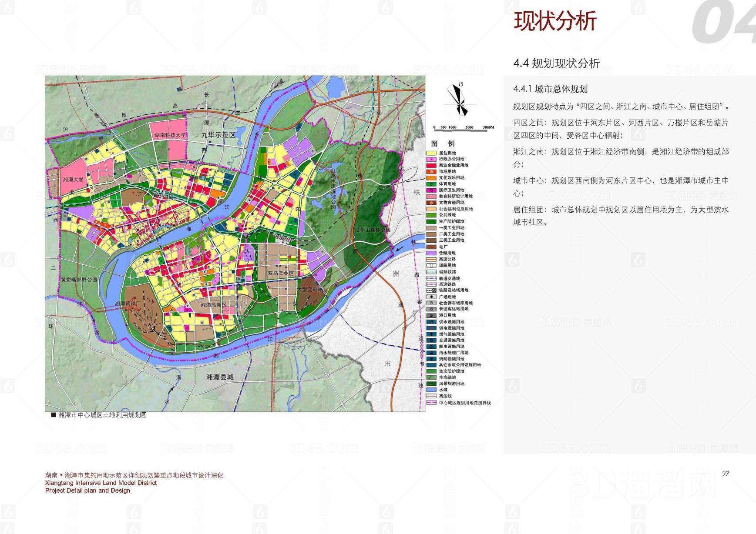The width and height of the screenshot is (756, 534).
Task: Click the 法华山森林公园 label on the map
Action: 373,230
